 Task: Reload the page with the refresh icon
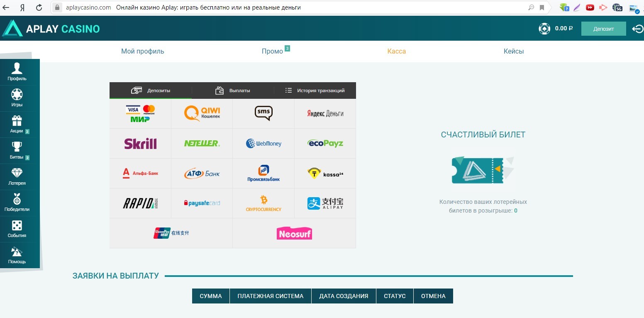click(x=39, y=7)
